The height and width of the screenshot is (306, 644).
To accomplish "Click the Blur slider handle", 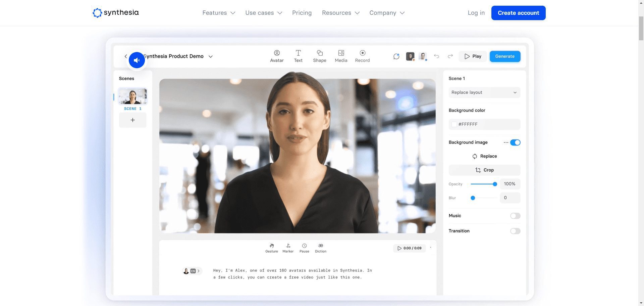I will point(473,198).
